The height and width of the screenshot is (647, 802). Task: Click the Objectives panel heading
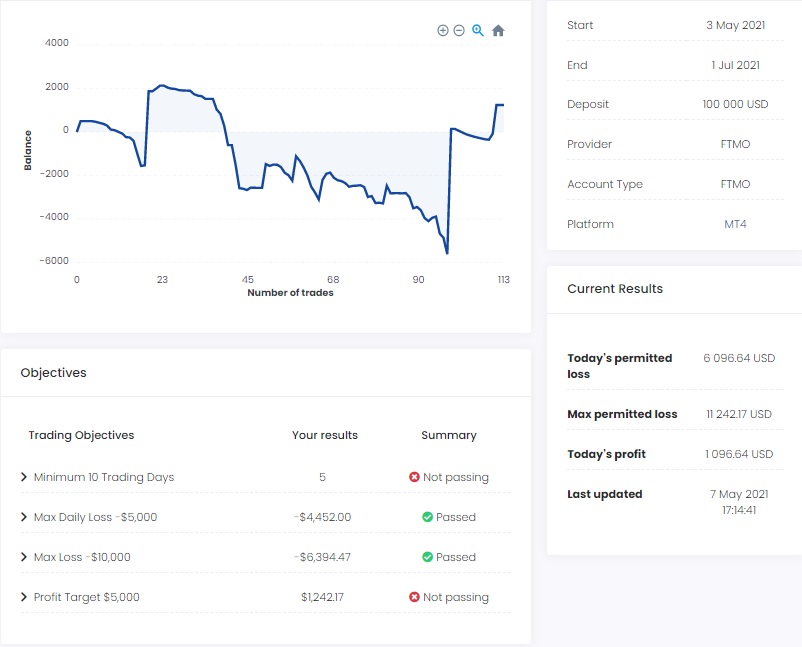tap(54, 373)
